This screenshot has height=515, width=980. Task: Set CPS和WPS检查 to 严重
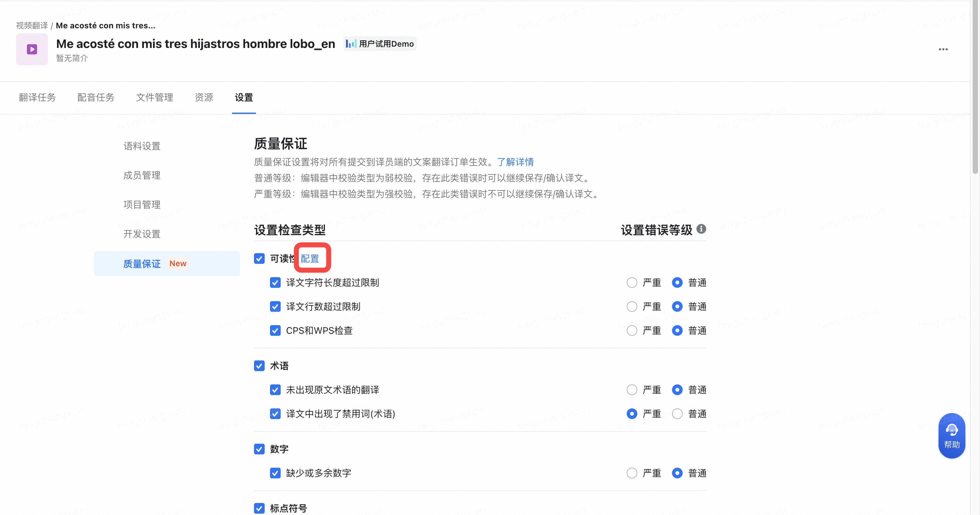[x=632, y=330]
